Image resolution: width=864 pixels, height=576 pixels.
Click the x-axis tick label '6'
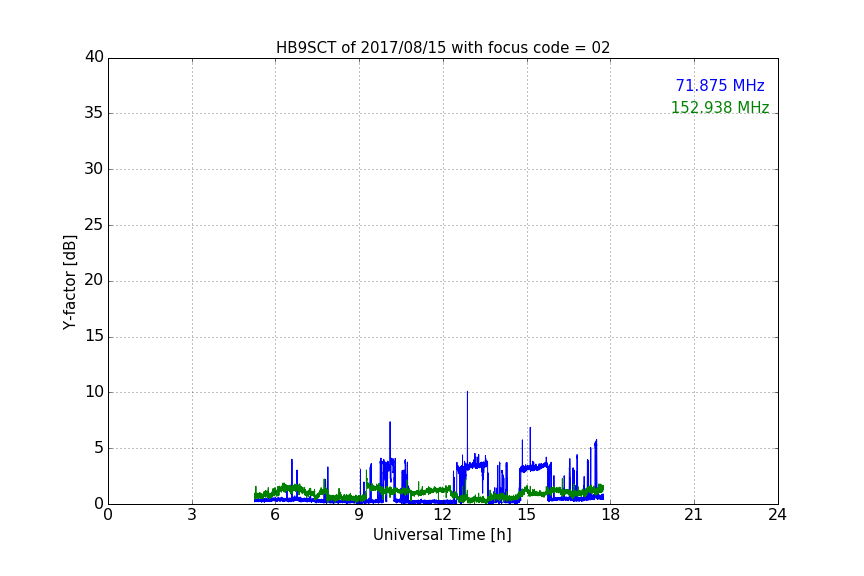click(275, 515)
